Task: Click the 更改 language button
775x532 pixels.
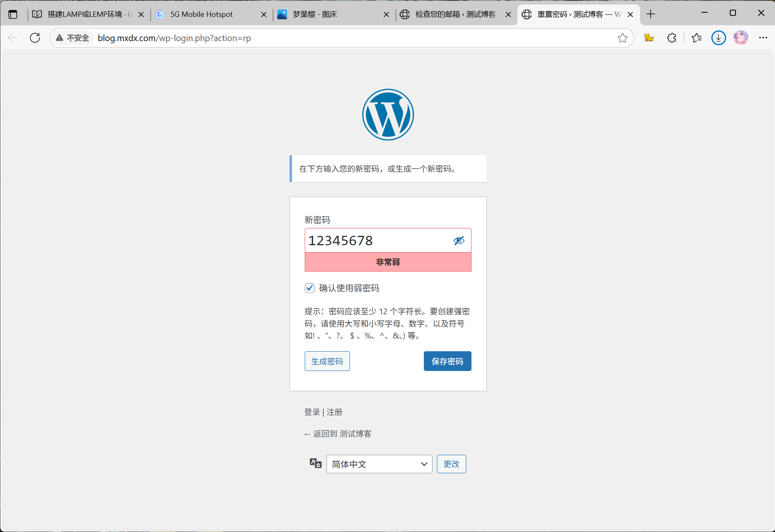Action: pos(451,464)
